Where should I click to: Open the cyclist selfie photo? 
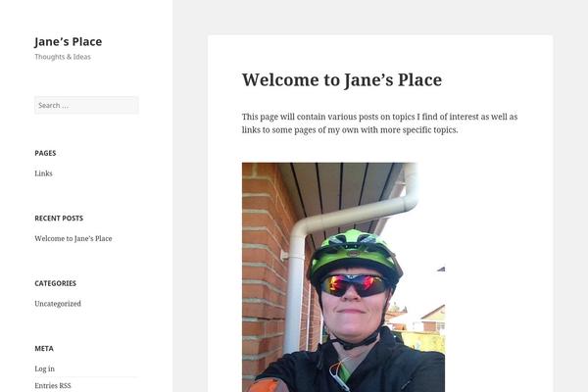pyautogui.click(x=343, y=277)
